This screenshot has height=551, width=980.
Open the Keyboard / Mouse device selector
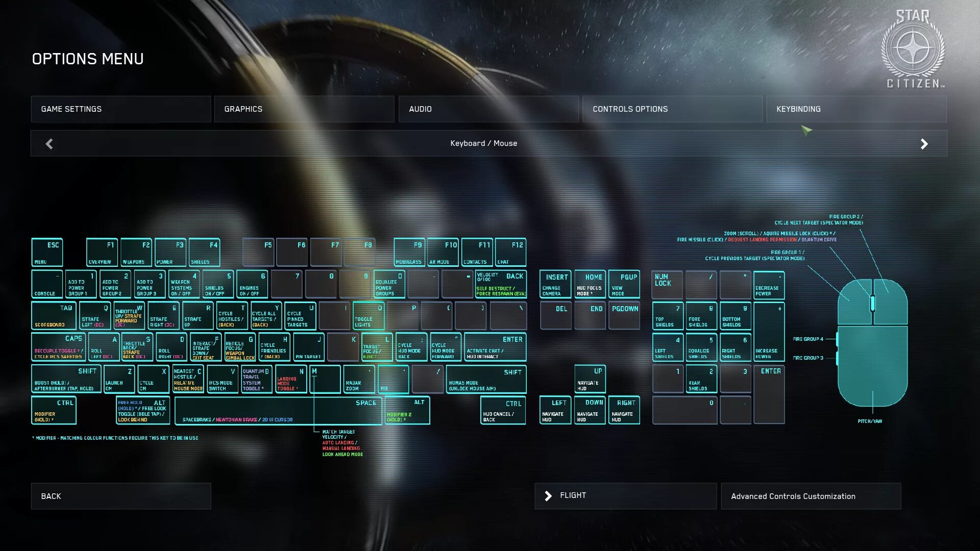coord(483,144)
